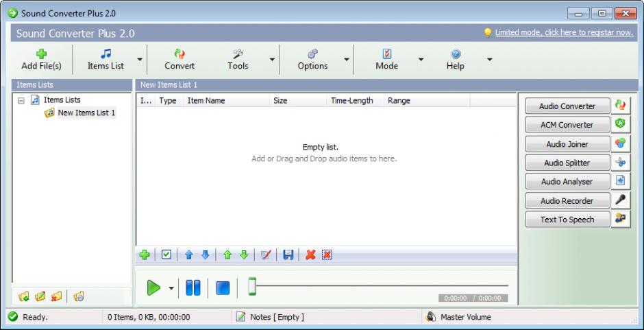Expand the Tools dropdown arrow
This screenshot has height=330, width=644.
(x=272, y=60)
